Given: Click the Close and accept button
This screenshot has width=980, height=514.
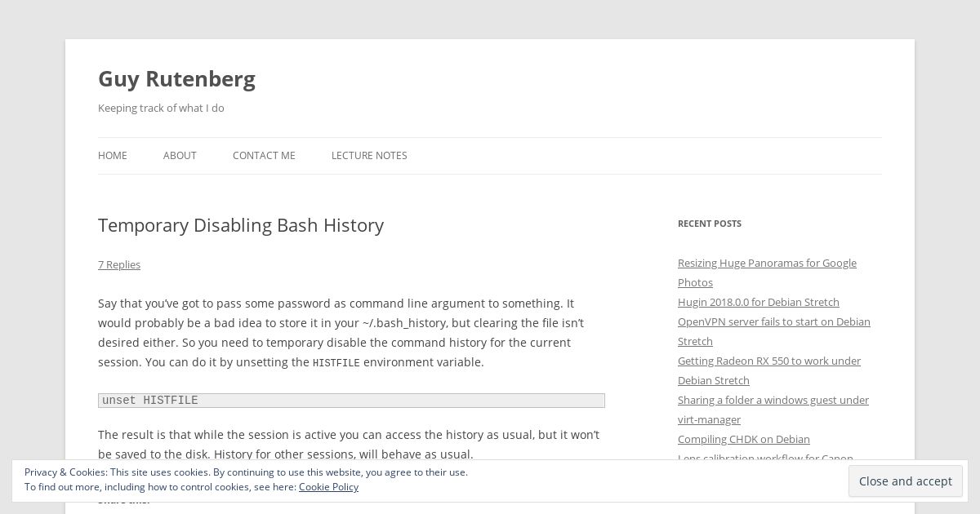Looking at the screenshot, I should [x=906, y=481].
